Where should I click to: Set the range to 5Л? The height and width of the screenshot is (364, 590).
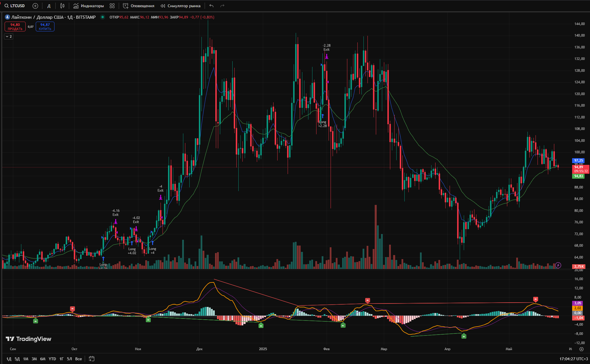click(x=69, y=359)
